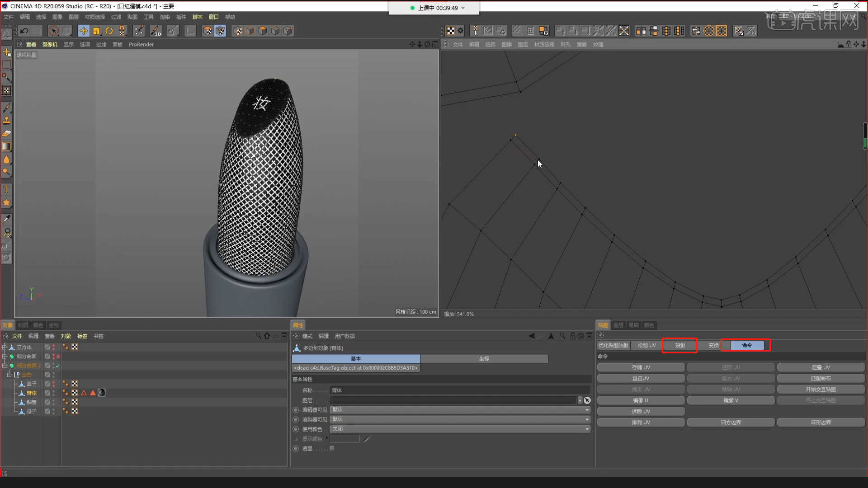Click the 名称 input field

pyautogui.click(x=460, y=390)
